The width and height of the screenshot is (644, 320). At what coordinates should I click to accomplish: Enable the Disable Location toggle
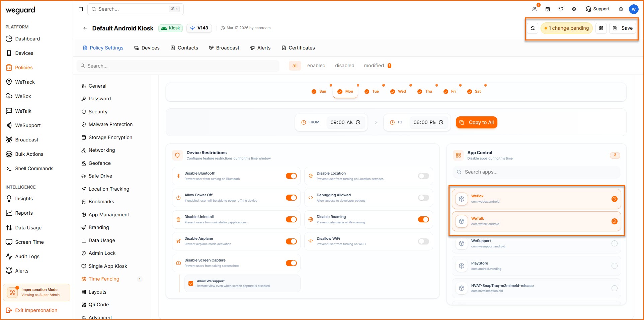[x=423, y=176]
